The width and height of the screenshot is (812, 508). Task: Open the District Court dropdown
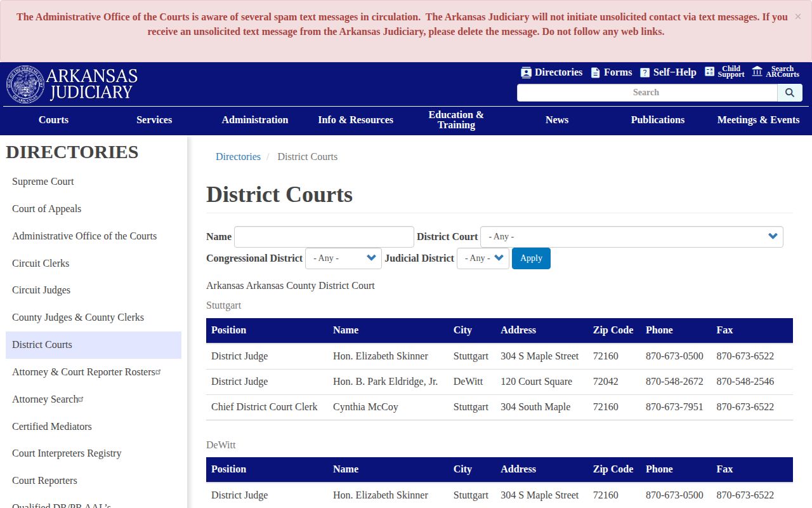(x=631, y=237)
